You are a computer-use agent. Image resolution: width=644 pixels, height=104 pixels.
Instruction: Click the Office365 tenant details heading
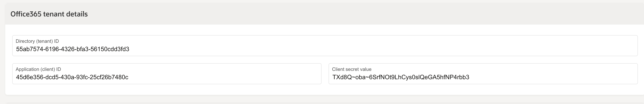(x=49, y=14)
